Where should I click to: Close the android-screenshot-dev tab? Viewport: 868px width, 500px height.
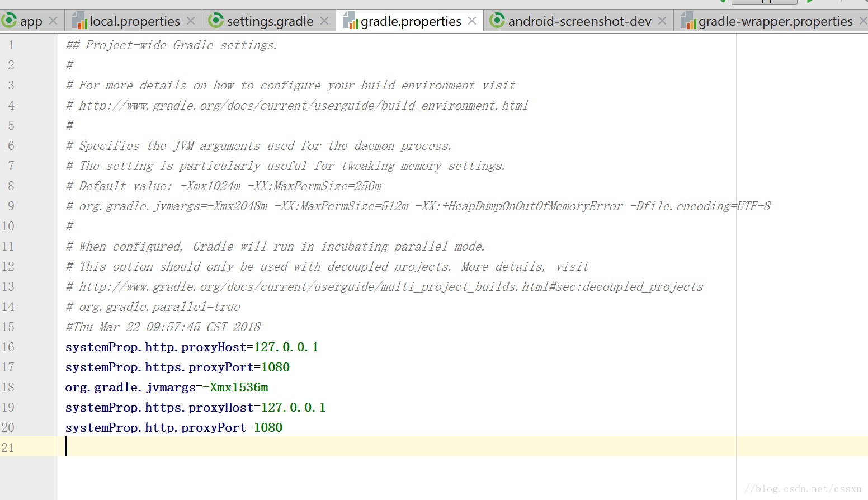pos(662,21)
